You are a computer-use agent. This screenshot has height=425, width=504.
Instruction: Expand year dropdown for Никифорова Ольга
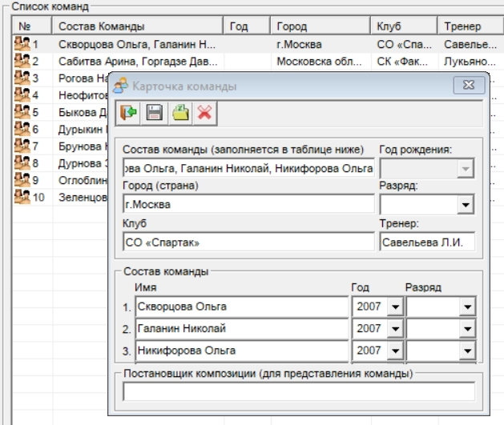point(393,350)
